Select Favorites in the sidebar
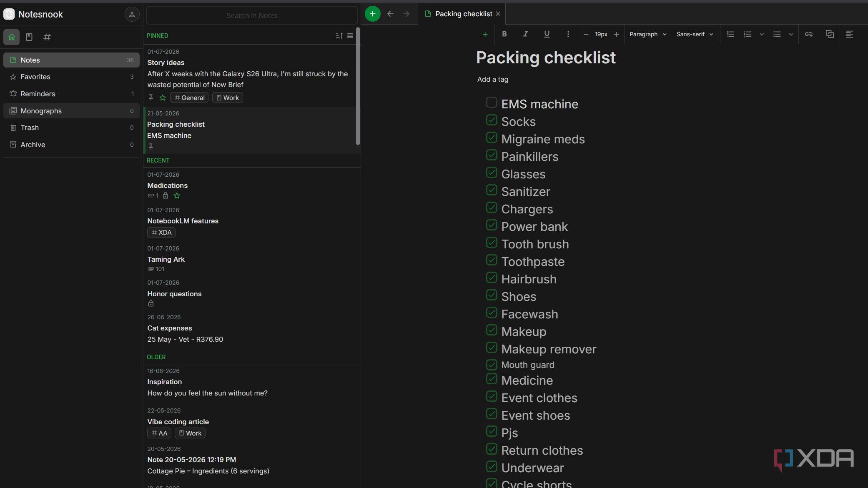 point(71,77)
